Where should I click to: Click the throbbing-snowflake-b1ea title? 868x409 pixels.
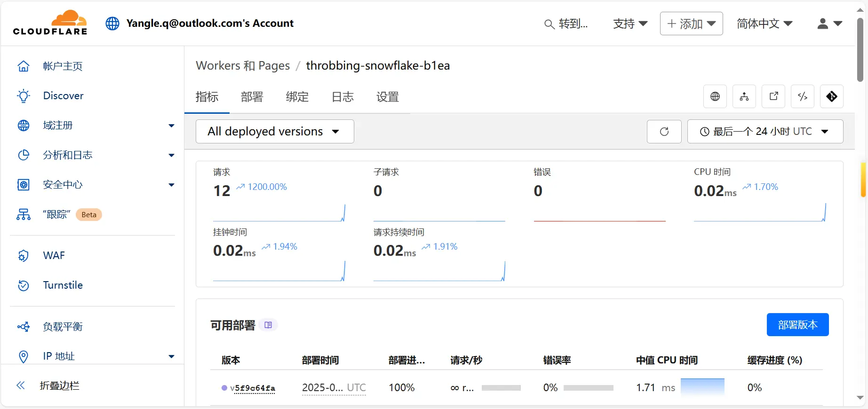378,66
